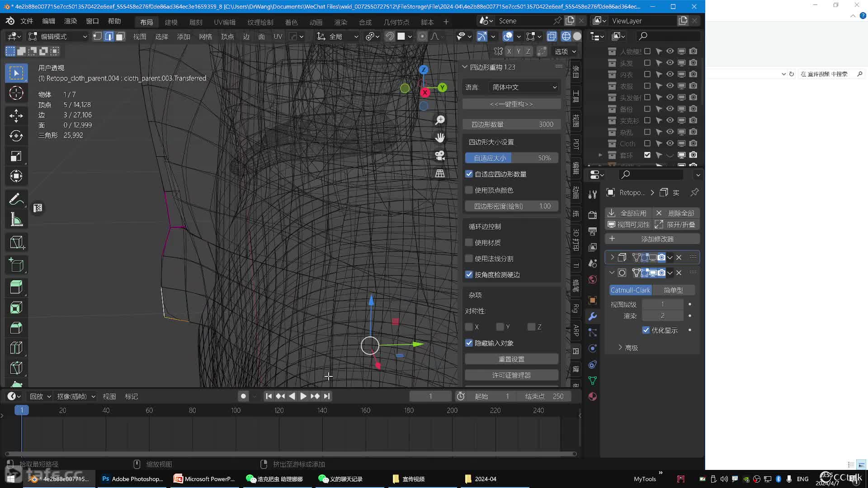Select the Select Box tool
This screenshot has width=868, height=488.
16,73
